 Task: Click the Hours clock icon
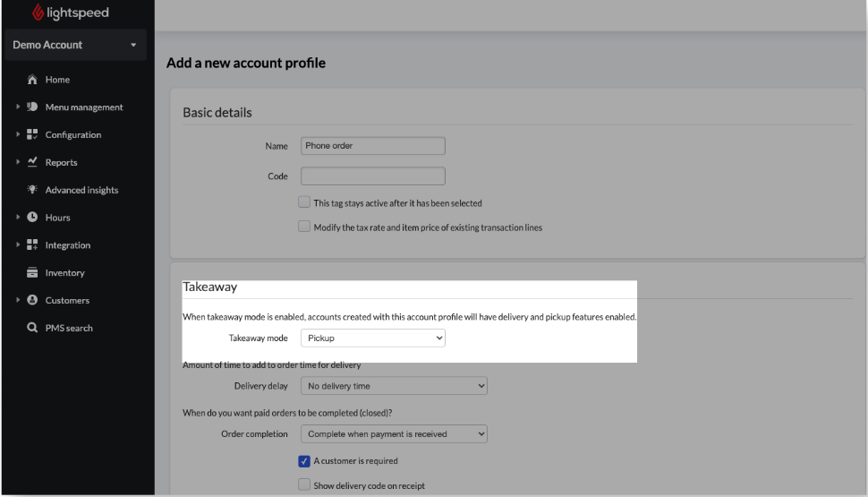(x=32, y=218)
